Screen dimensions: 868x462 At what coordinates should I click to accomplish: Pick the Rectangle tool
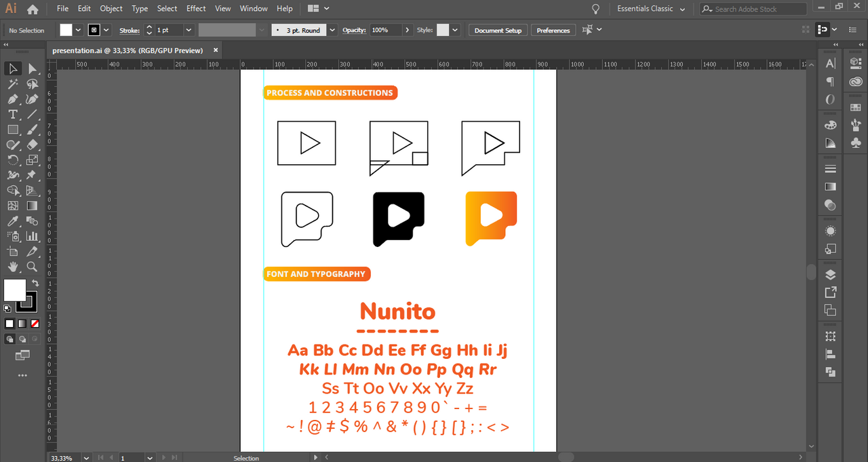[13, 130]
